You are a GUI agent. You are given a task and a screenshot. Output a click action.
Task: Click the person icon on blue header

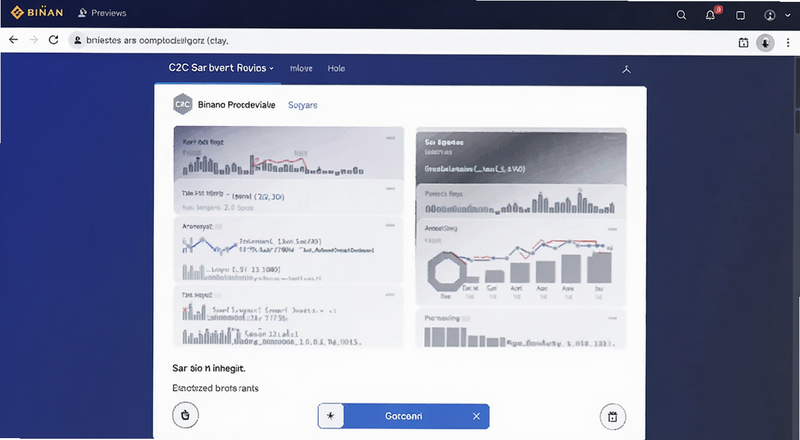click(627, 69)
